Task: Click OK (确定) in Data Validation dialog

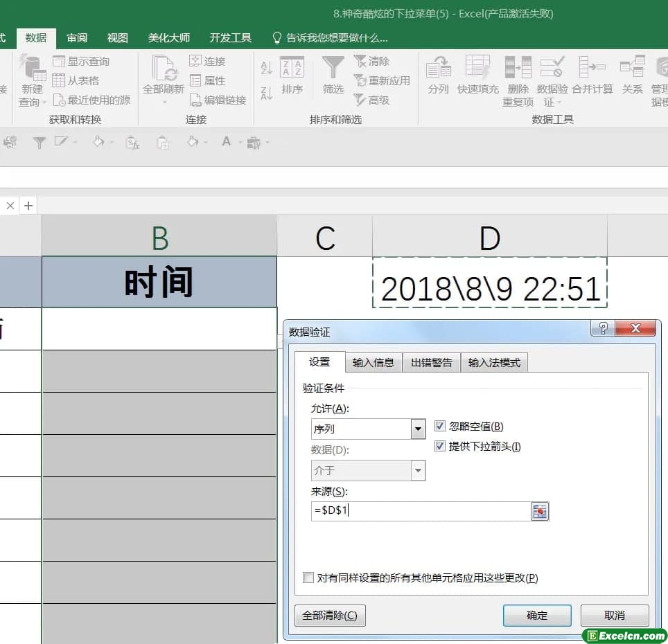Action: [x=537, y=616]
